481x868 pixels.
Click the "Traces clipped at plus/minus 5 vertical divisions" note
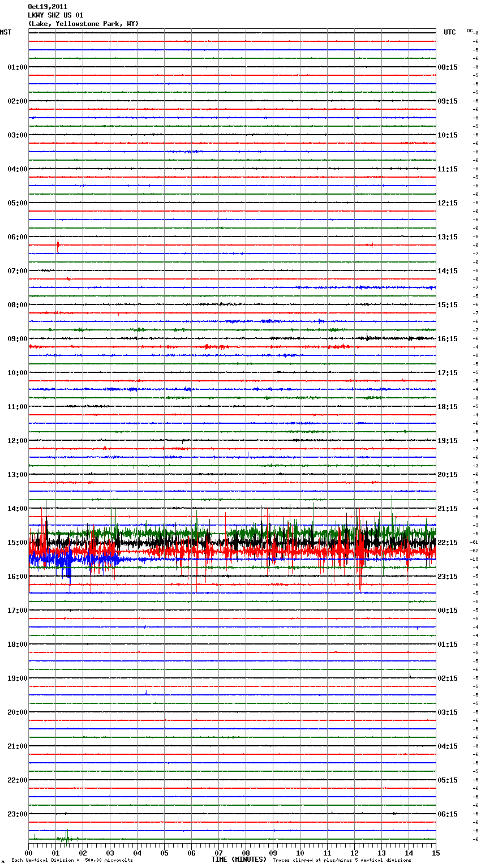(x=342, y=861)
